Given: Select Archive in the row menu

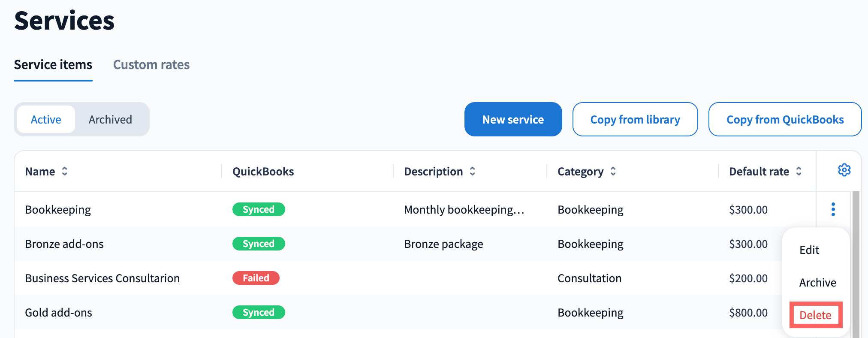Looking at the screenshot, I should tap(817, 283).
